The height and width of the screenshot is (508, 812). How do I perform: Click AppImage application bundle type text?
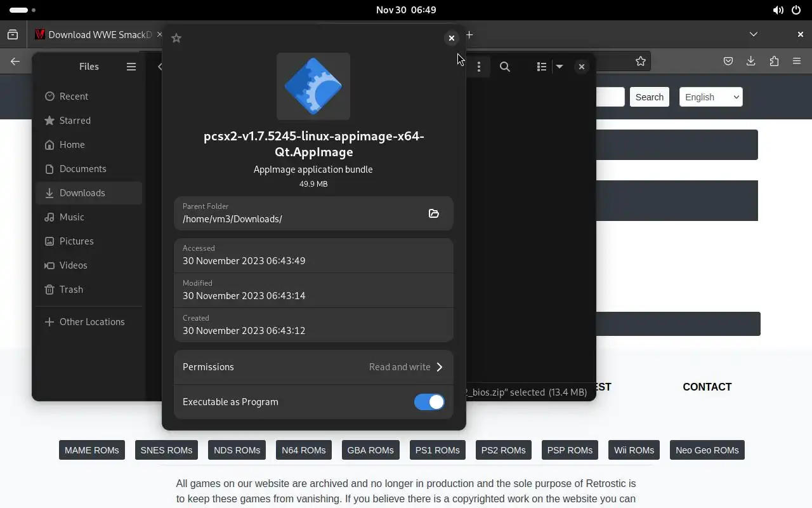(x=313, y=170)
